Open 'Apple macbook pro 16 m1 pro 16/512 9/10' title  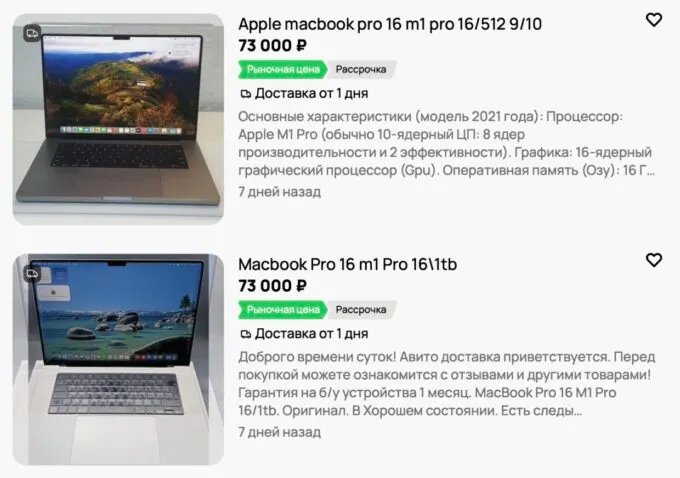tap(390, 24)
